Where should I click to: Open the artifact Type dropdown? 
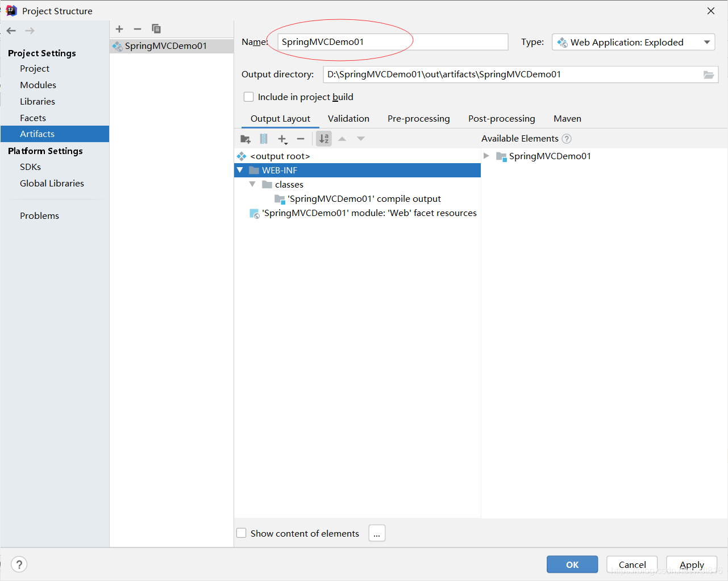[x=633, y=42]
